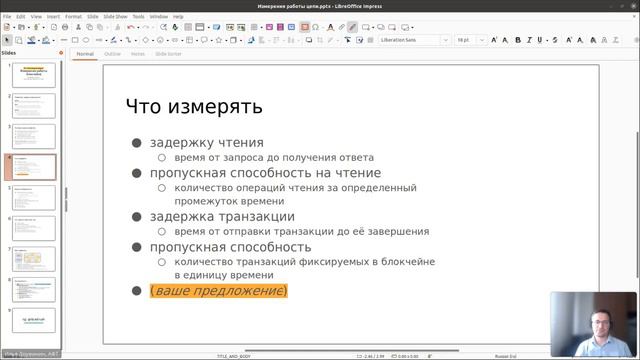Open the Format menu
The width and height of the screenshot is (640, 360).
73,17
